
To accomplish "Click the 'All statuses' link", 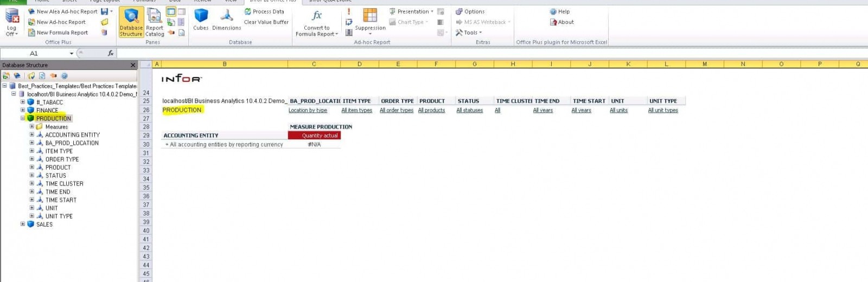I will point(469,110).
